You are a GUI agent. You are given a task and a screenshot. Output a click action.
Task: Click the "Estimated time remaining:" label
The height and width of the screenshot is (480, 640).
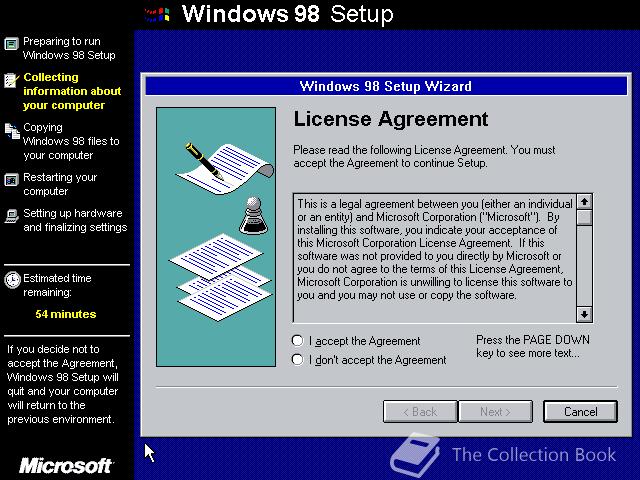coord(57,285)
